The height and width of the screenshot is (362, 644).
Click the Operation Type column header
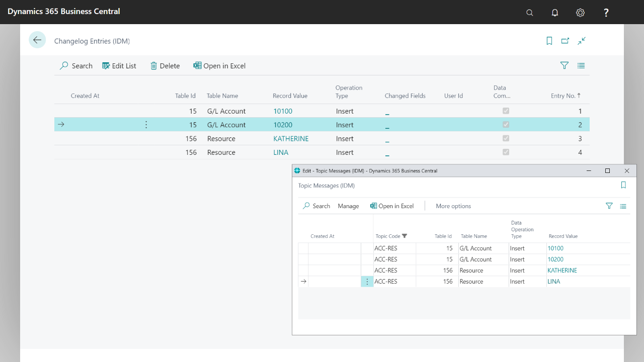click(349, 92)
